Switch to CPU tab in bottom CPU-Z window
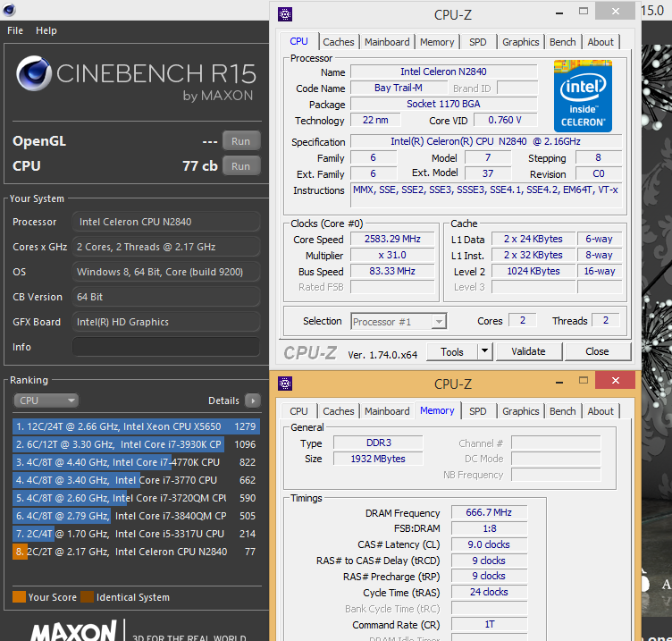672x641 pixels. click(298, 411)
